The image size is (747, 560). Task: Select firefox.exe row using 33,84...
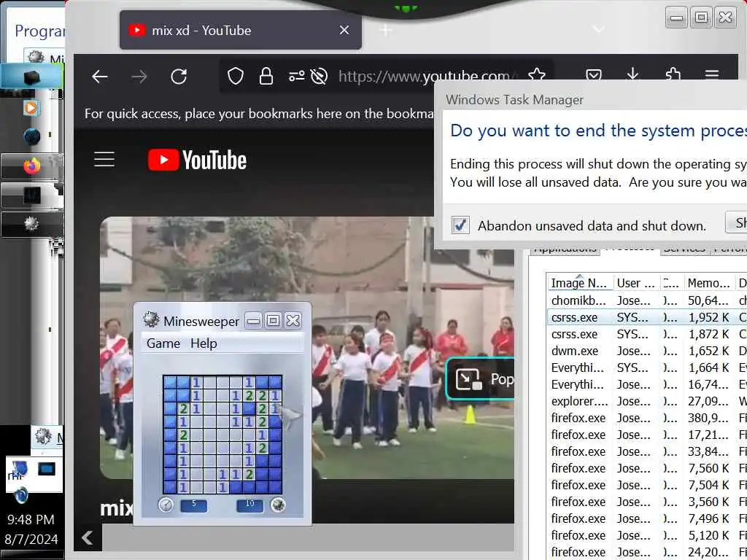pyautogui.click(x=647, y=451)
